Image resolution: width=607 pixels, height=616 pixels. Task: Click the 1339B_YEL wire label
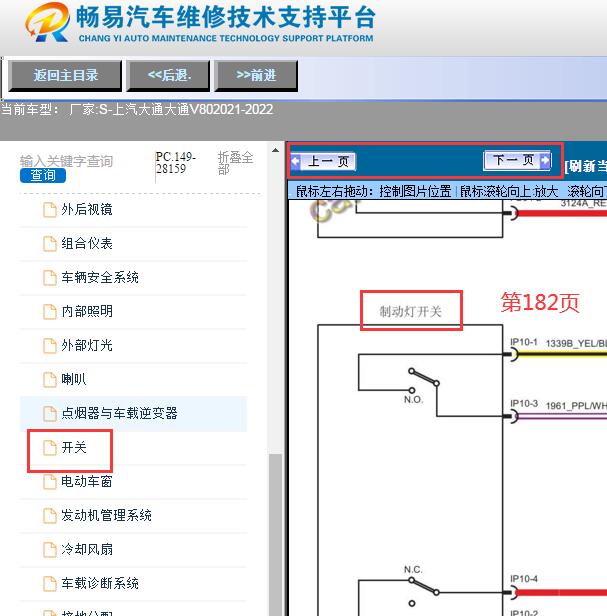pyautogui.click(x=576, y=344)
